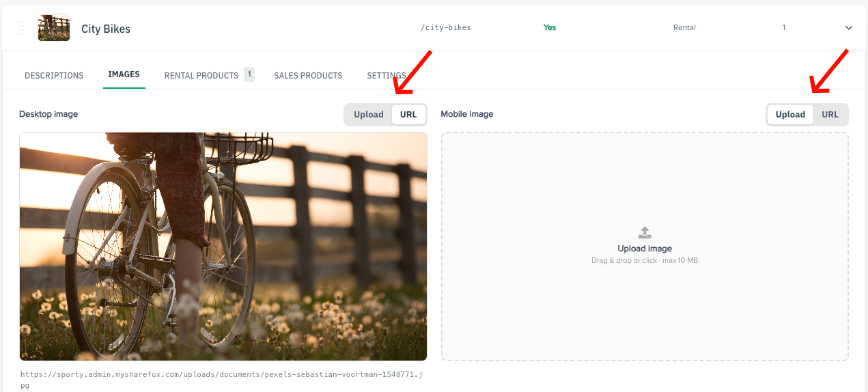This screenshot has height=392, width=868.
Task: Open the City Bikes small thumbnail
Action: pos(54,28)
